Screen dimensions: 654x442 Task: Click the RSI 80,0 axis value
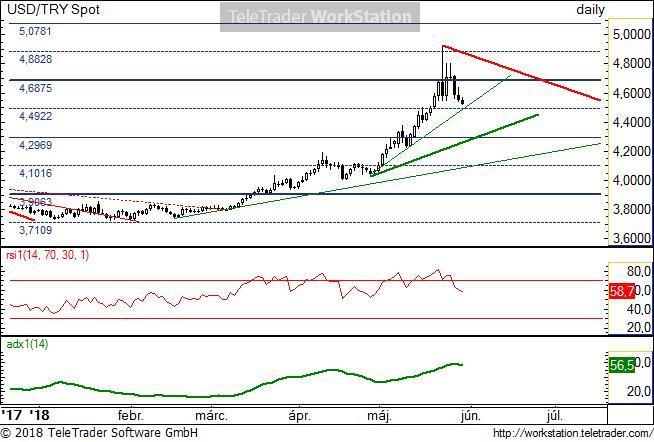(638, 271)
